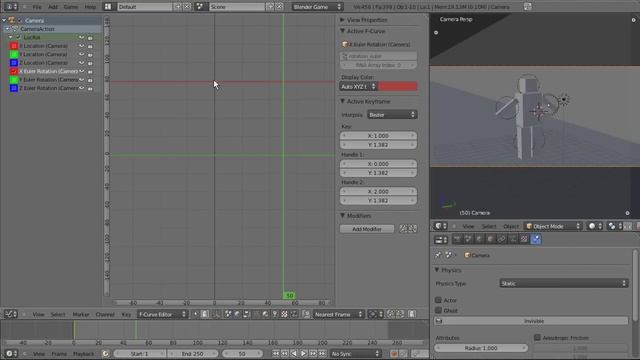Open the Key menu in graph editor
This screenshot has height=360, width=640.
126,314
